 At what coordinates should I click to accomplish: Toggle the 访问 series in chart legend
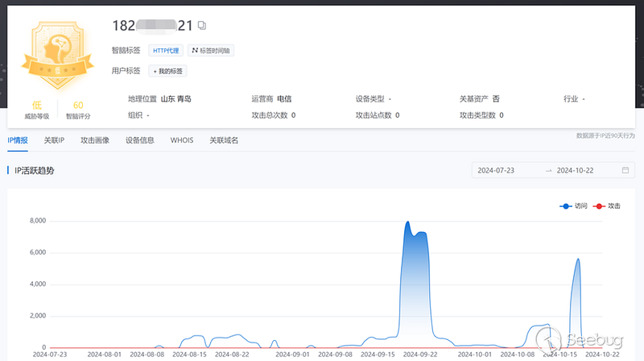pyautogui.click(x=573, y=206)
